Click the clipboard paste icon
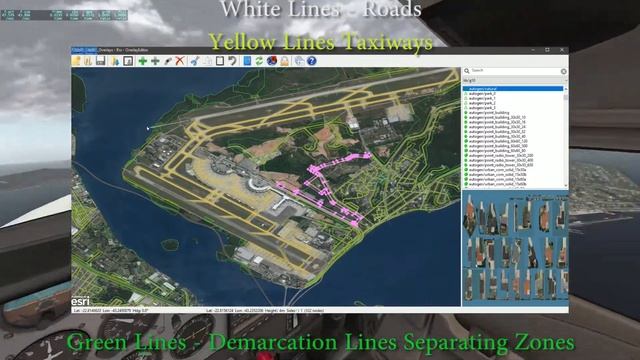The image size is (640, 360). coord(220,61)
